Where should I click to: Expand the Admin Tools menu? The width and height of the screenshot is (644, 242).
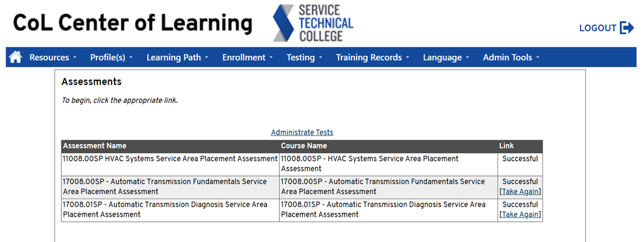(x=511, y=57)
